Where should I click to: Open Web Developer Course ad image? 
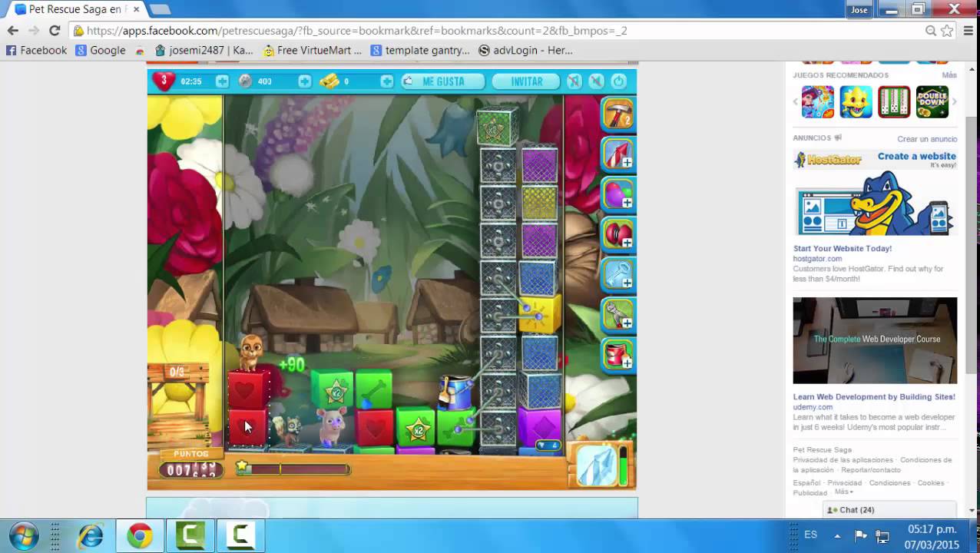point(875,340)
